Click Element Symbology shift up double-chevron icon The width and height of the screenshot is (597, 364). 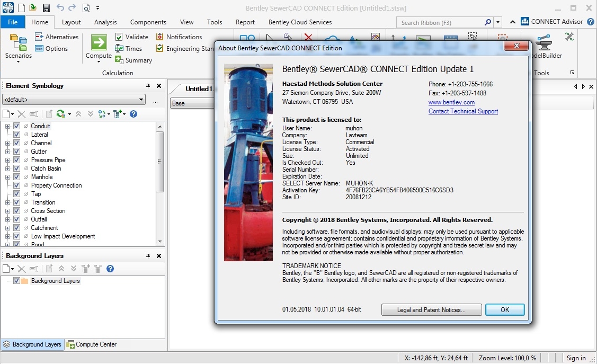pos(78,114)
